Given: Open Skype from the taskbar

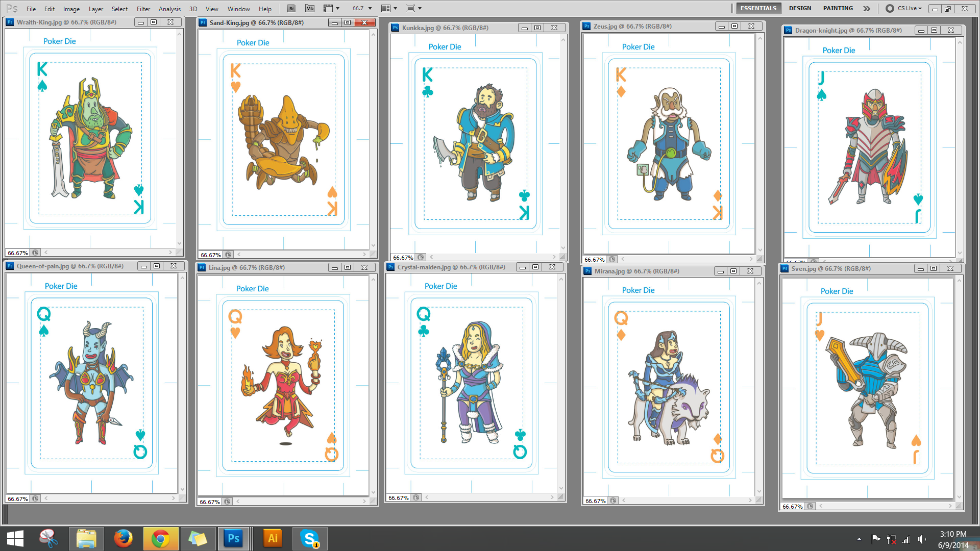Looking at the screenshot, I should tap(309, 538).
